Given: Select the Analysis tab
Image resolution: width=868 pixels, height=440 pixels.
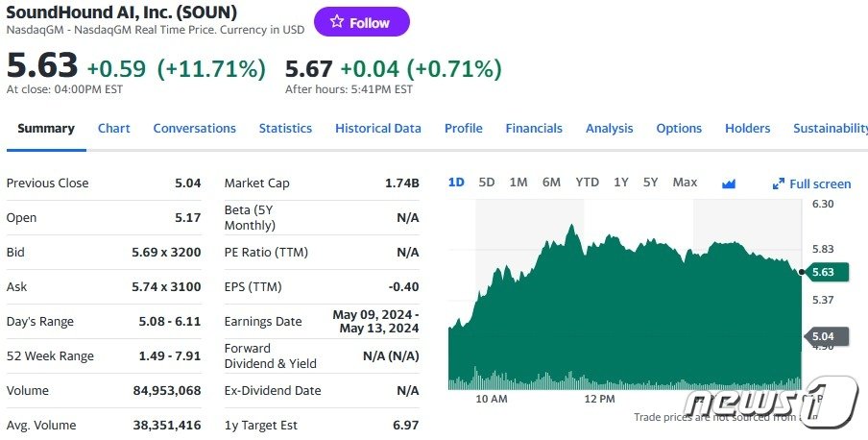Looking at the screenshot, I should coord(609,128).
